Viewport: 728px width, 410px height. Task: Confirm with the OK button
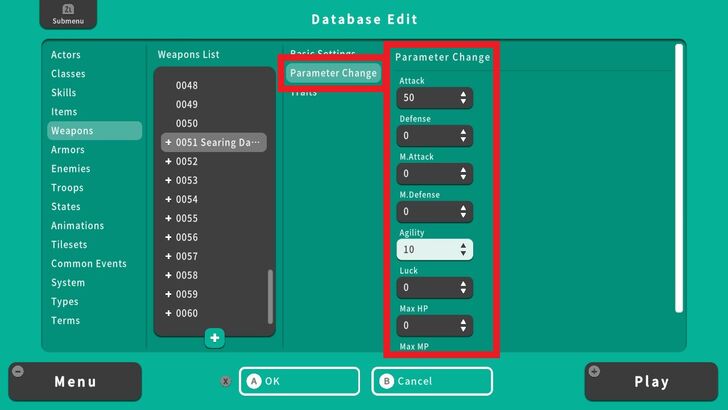point(299,381)
